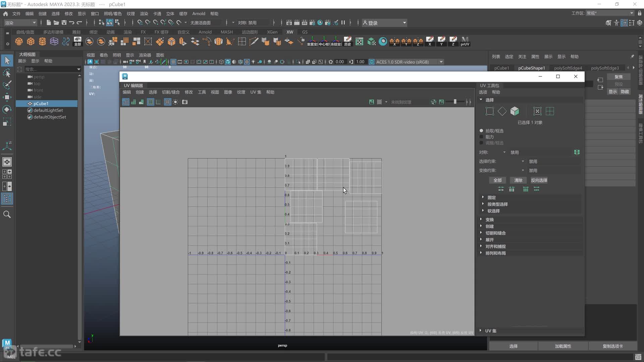
Task: Select the 拾取/框选 radio button
Action: [482, 131]
